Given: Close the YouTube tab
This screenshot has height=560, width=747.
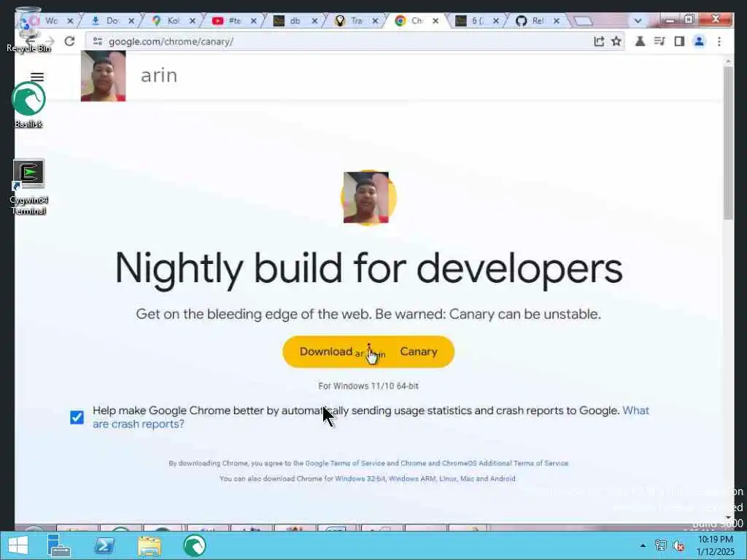Looking at the screenshot, I should tap(253, 20).
